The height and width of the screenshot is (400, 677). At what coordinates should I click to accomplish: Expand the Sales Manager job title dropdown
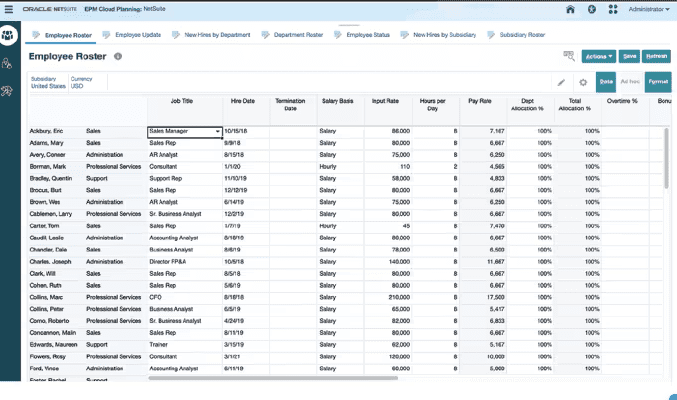pos(217,131)
